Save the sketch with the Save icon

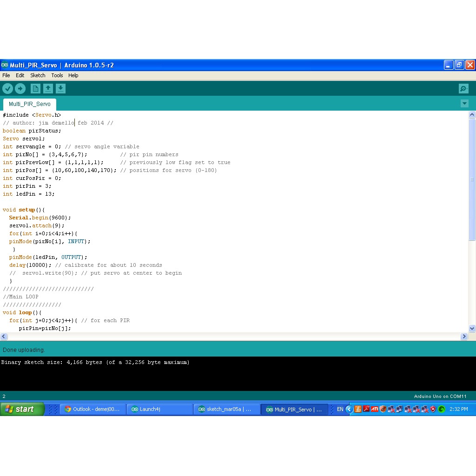(61, 89)
